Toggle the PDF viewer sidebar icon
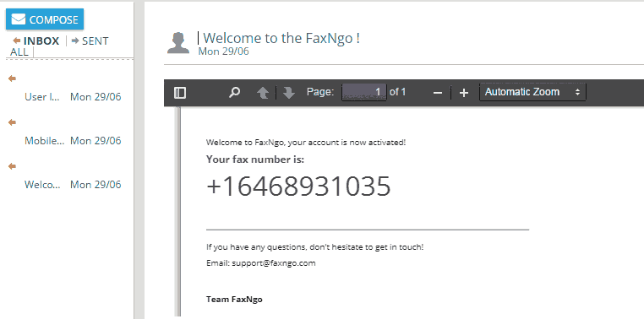The width and height of the screenshot is (644, 319). click(180, 93)
